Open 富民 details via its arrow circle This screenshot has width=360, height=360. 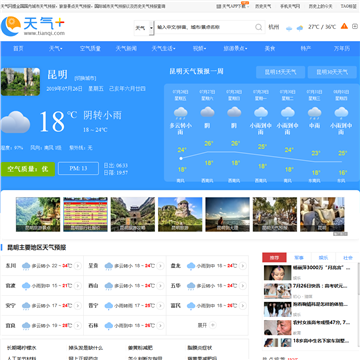pyautogui.click(x=243, y=306)
